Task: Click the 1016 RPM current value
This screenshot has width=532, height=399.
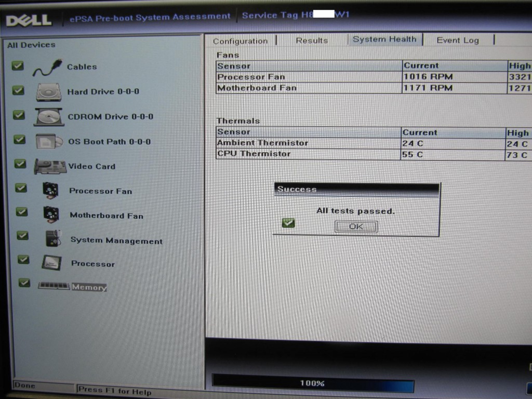Action: pyautogui.click(x=428, y=77)
